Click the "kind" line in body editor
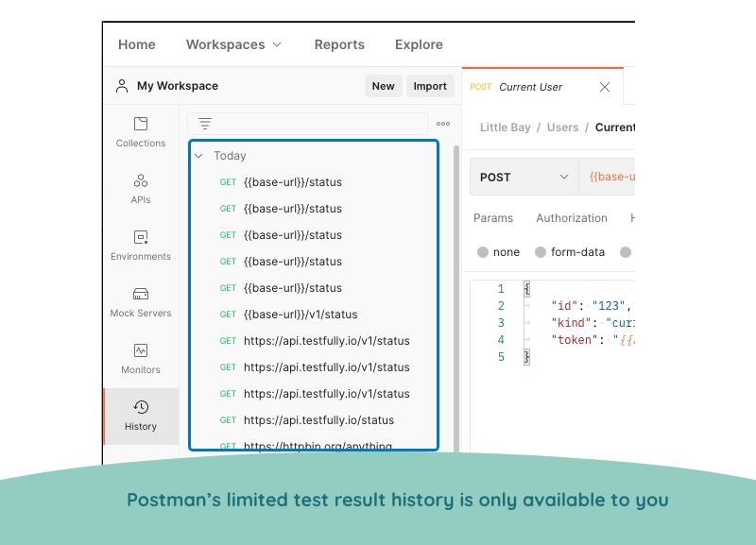Viewport: 756px width, 545px height. coord(593,323)
